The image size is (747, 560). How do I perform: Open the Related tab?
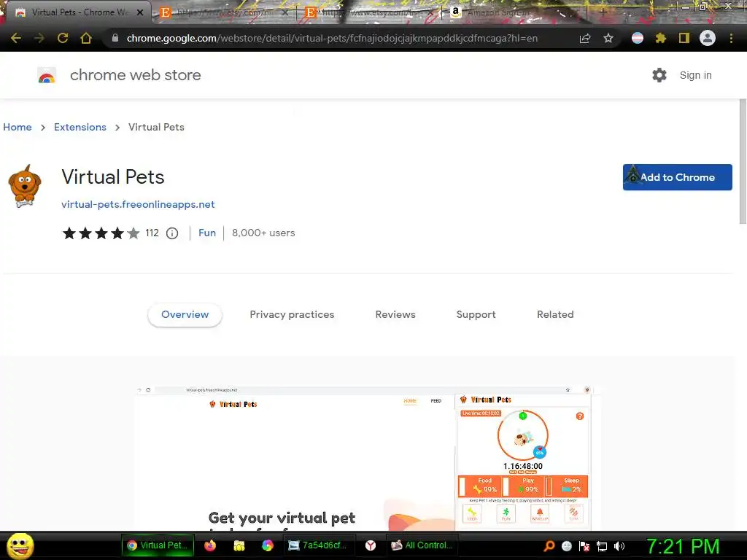[555, 315]
